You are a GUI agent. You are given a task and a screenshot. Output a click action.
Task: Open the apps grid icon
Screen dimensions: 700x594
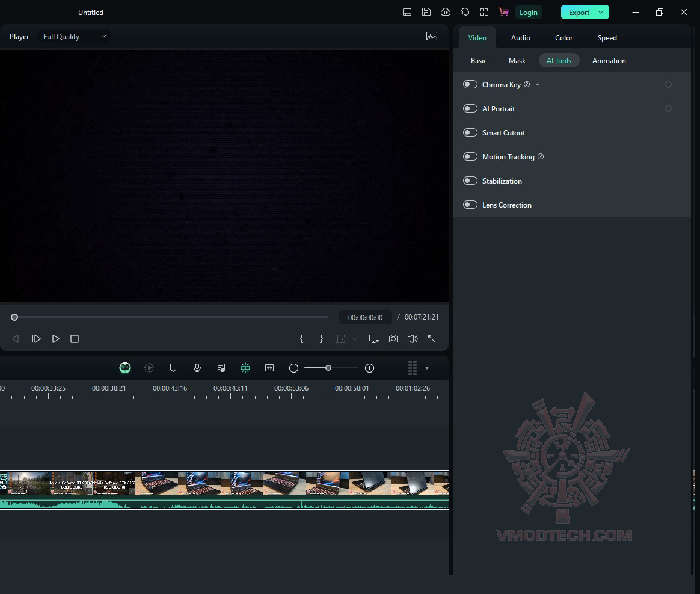[x=484, y=12]
